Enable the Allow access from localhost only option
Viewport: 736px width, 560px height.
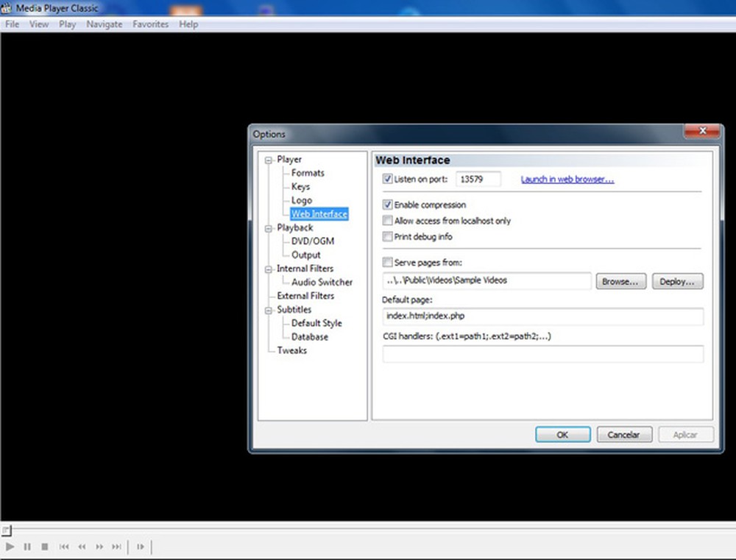pyautogui.click(x=387, y=220)
